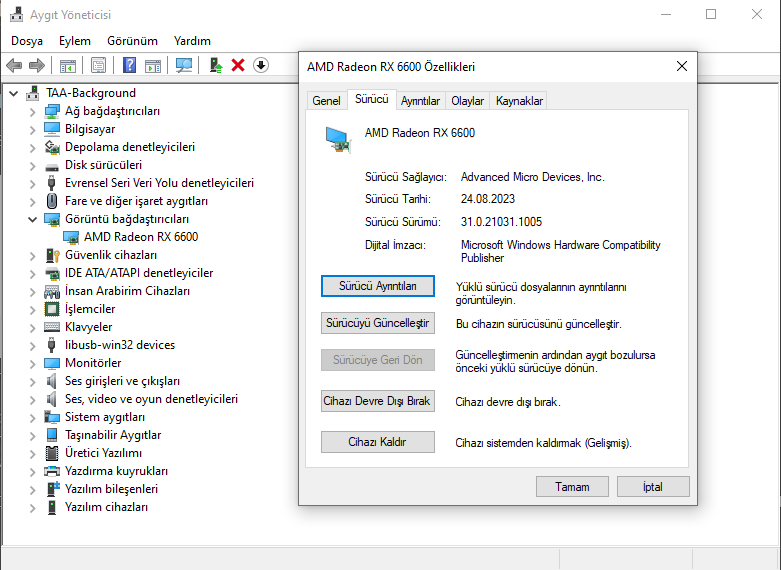Open the Eylem menu
The height and width of the screenshot is (570, 781).
75,41
